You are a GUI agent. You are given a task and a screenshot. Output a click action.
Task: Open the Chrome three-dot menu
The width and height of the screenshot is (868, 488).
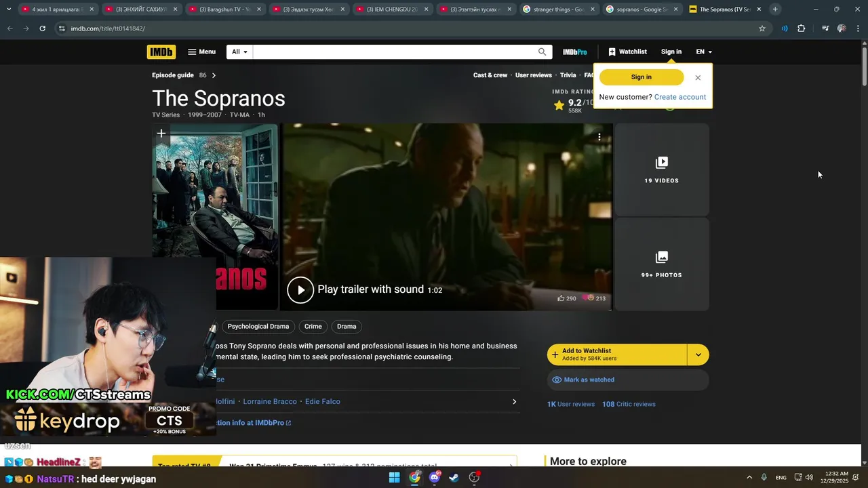pyautogui.click(x=857, y=28)
